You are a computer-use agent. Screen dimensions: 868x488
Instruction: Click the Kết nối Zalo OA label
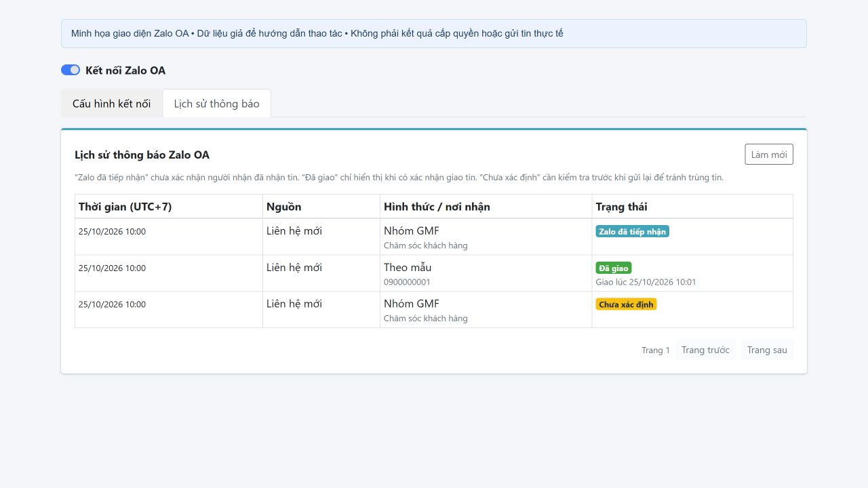tap(125, 70)
